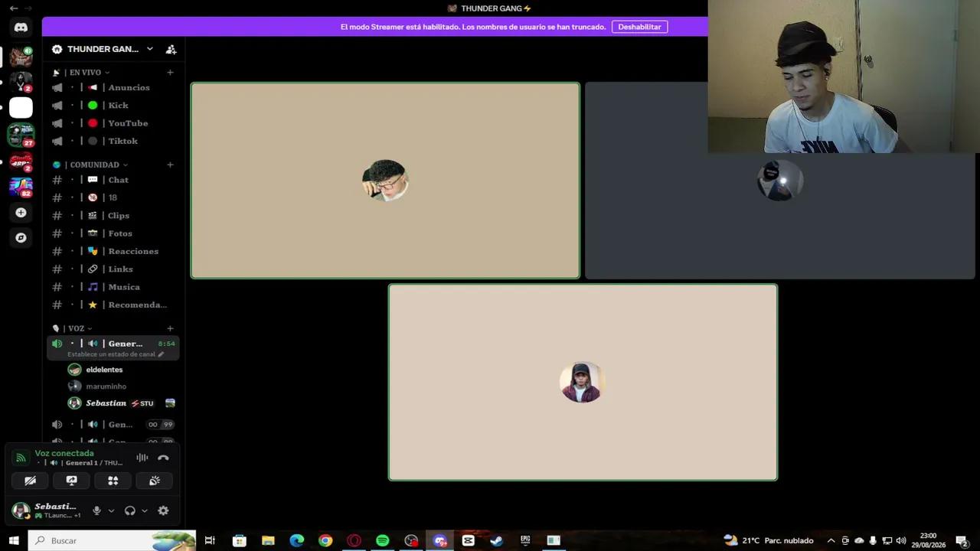Open Opera browser from the taskbar
Viewport: 980px width, 551px height.
(354, 540)
